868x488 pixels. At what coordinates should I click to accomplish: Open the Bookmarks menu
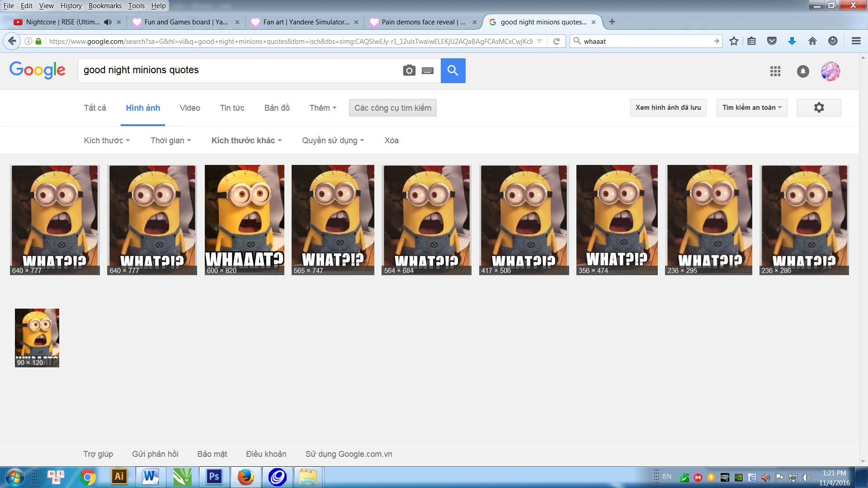pyautogui.click(x=105, y=6)
